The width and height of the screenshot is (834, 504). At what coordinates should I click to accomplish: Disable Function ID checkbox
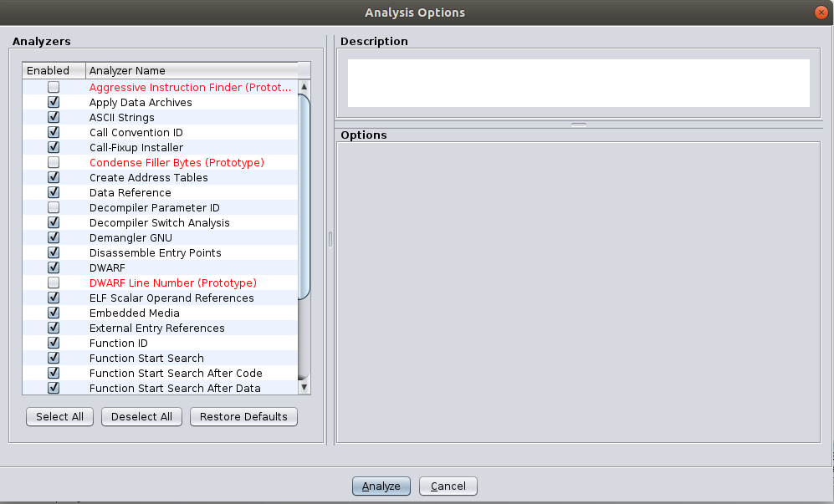pyautogui.click(x=54, y=343)
